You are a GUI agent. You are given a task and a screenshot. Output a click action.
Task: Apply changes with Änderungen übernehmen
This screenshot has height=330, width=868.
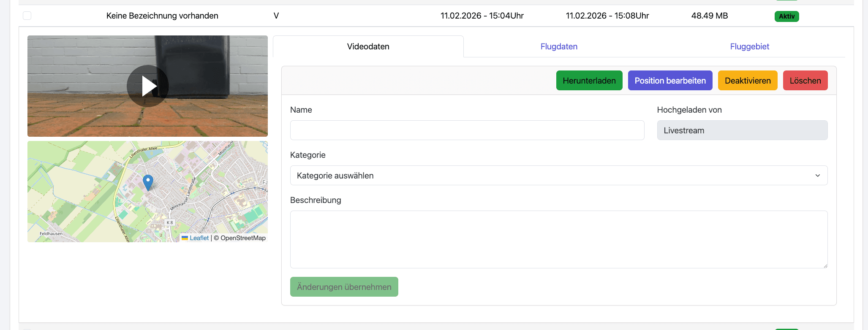click(344, 287)
